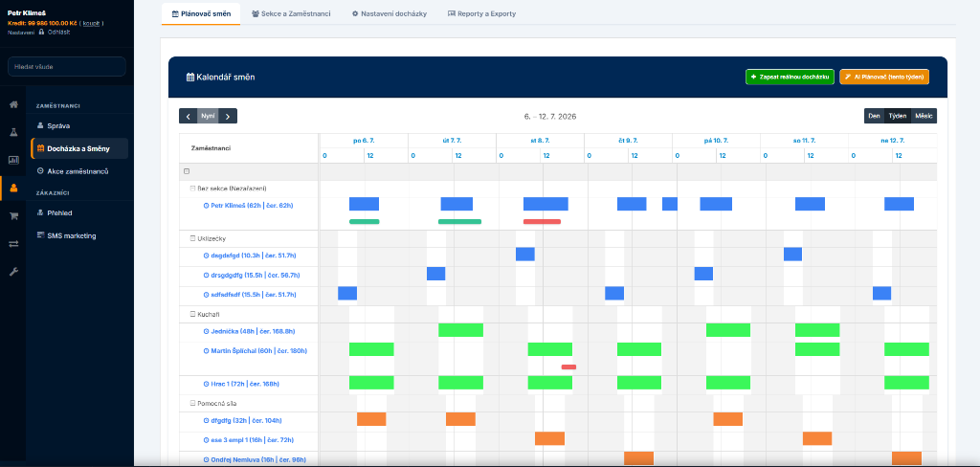Open the wrench tools sidebar icon
The height and width of the screenshot is (467, 980).
click(x=13, y=272)
